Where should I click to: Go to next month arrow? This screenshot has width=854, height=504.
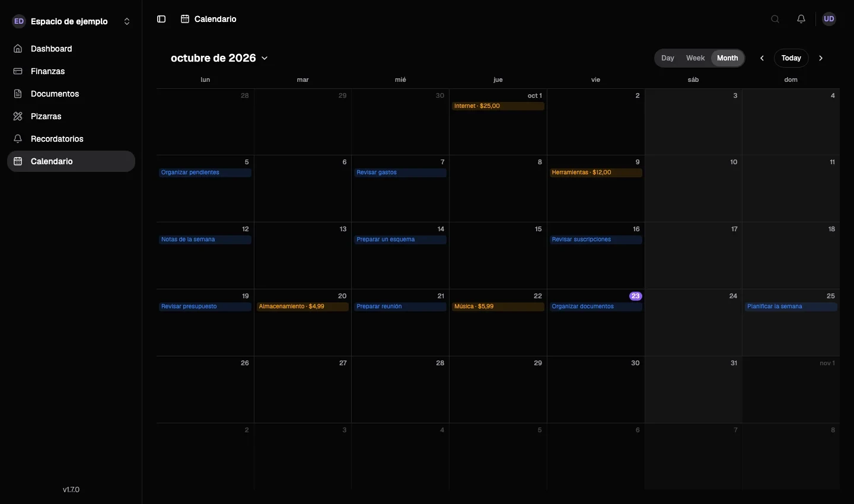(x=821, y=58)
